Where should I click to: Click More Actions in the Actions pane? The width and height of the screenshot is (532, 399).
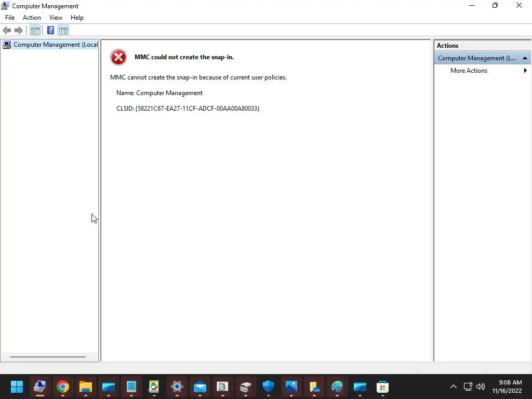(469, 71)
